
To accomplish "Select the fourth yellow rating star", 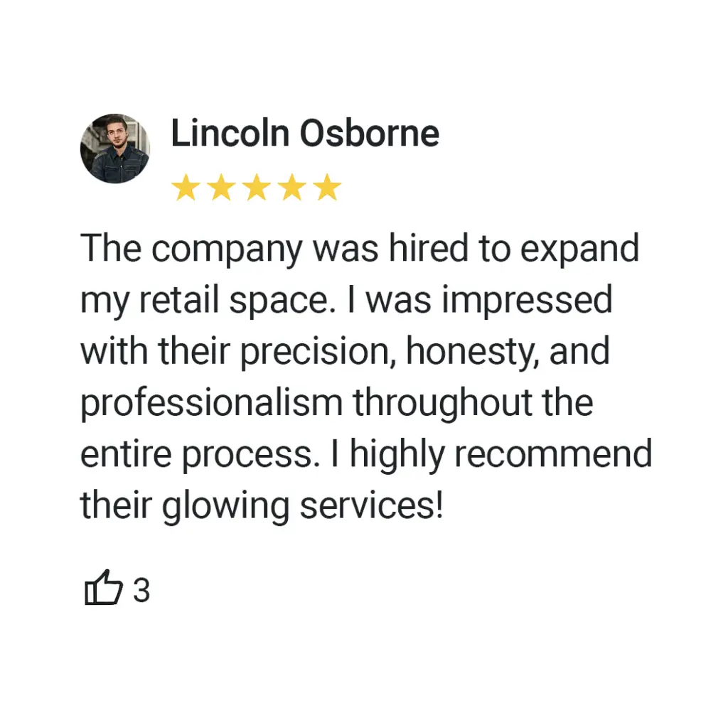I will pyautogui.click(x=292, y=187).
